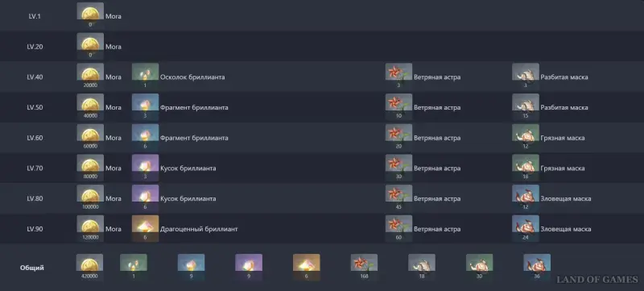Click the Зловещая маска label in LV.90 row
This screenshot has width=644, height=291.
coord(566,229)
